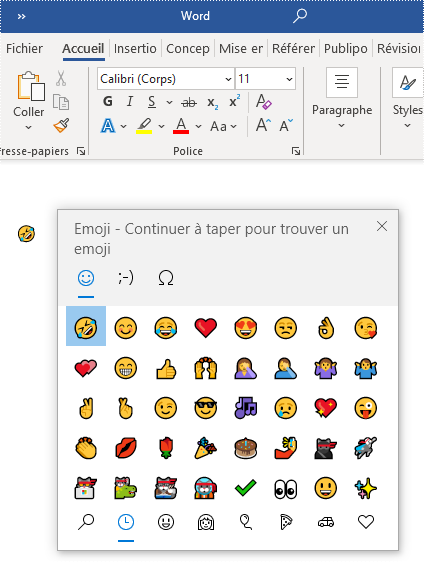Expand text effects dropdown arrow
This screenshot has width=424, height=562.
point(124,127)
